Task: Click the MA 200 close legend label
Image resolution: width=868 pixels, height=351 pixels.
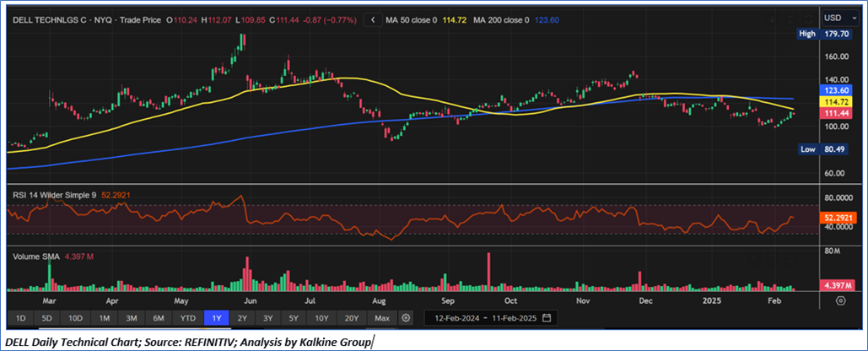Action: tap(503, 20)
